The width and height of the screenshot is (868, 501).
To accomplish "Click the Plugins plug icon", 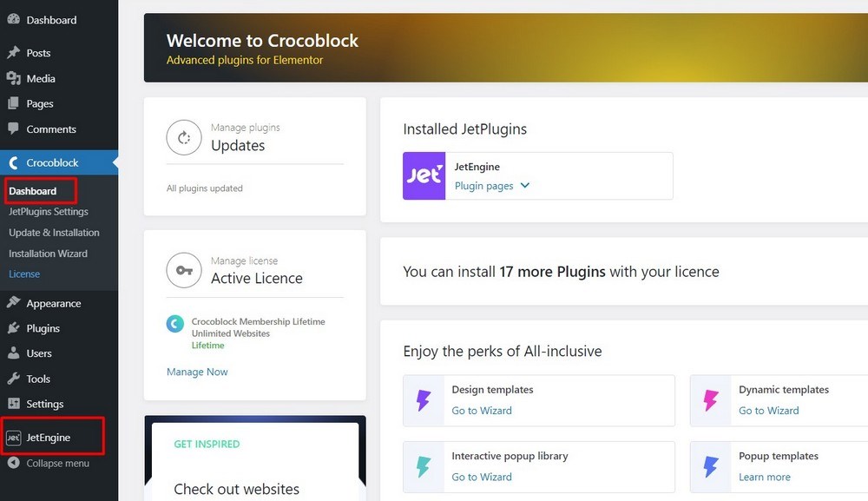I will coord(13,327).
